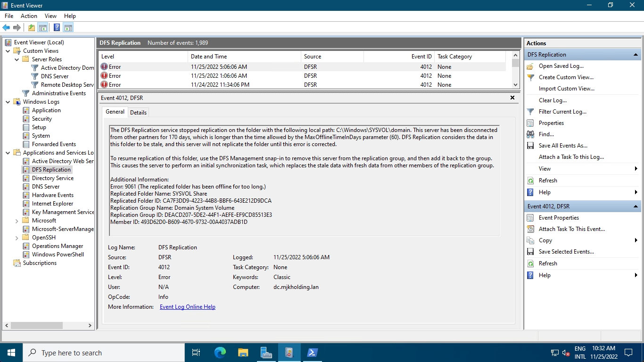This screenshot has height=362, width=644.
Task: Select error event at 11:34:06 PM
Action: click(x=302, y=85)
